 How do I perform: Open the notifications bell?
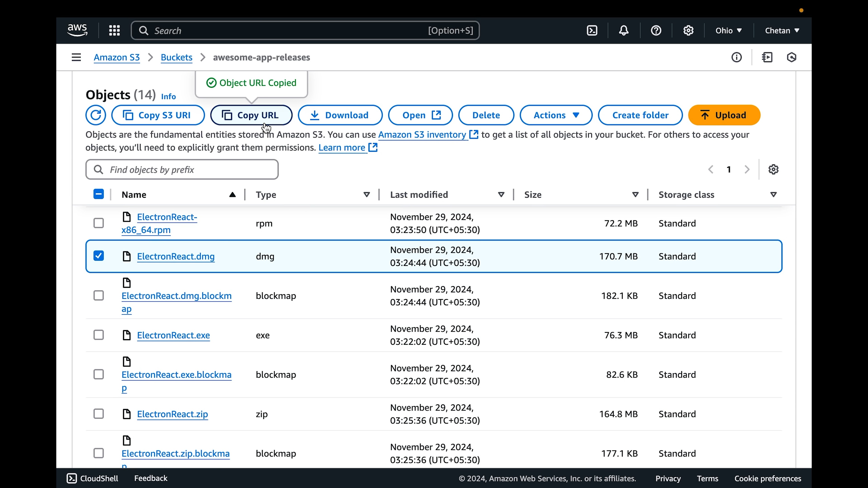coord(624,31)
